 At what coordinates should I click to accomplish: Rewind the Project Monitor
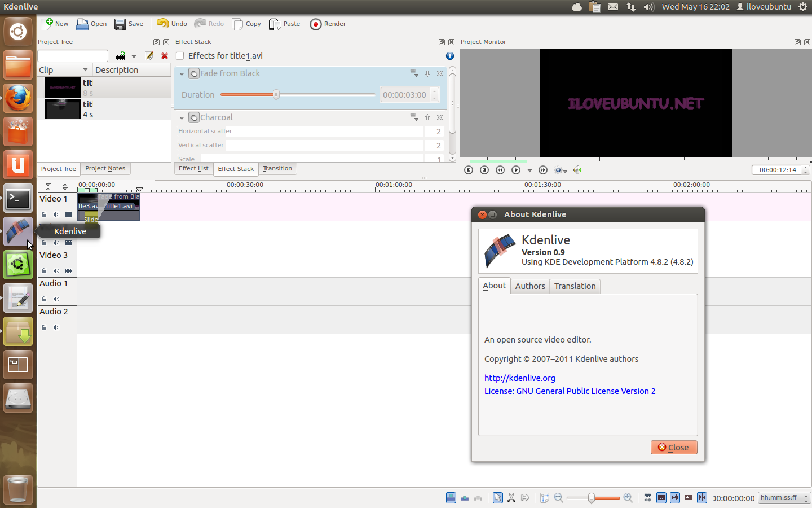(x=500, y=170)
